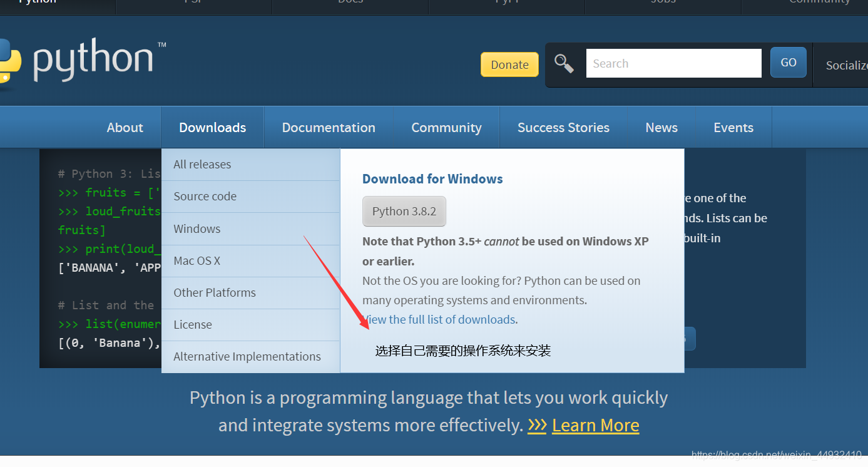Click the Learn More link
This screenshot has height=467, width=868.
595,425
